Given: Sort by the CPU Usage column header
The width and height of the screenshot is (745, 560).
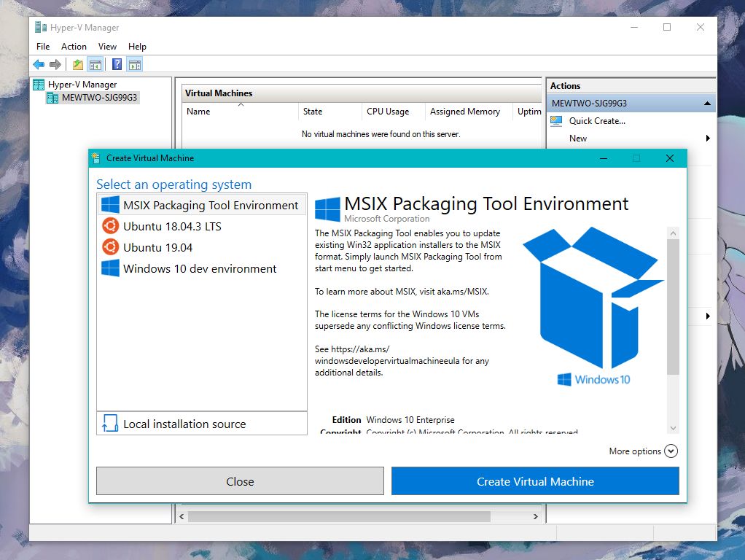Looking at the screenshot, I should (393, 112).
